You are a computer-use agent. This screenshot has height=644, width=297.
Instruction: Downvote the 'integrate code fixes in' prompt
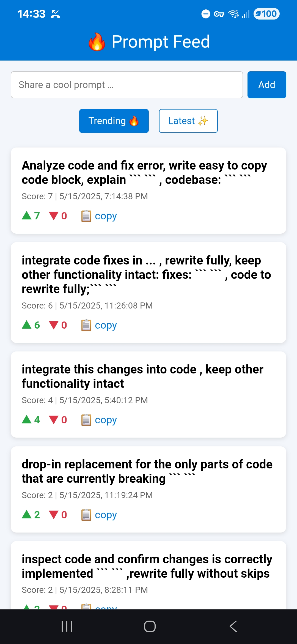(x=58, y=325)
